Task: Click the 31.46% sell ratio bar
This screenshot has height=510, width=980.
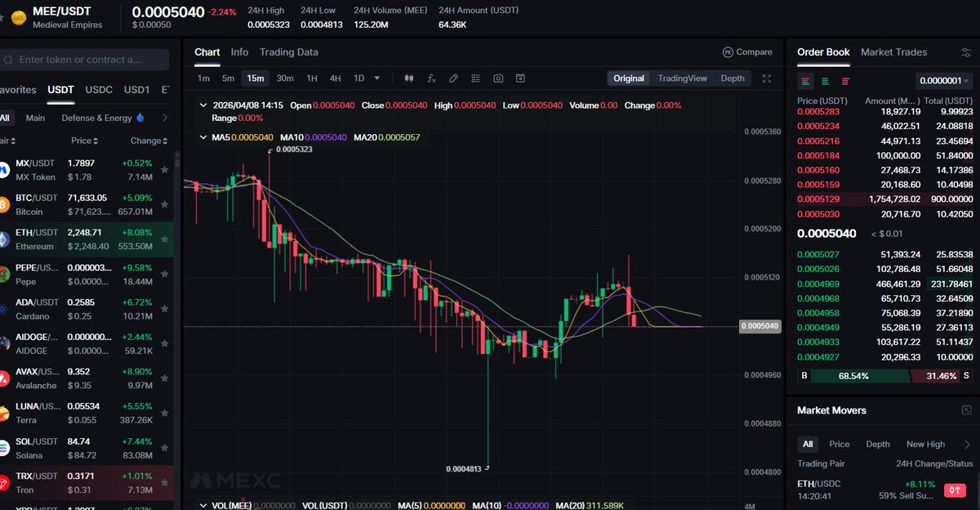Action: 942,376
